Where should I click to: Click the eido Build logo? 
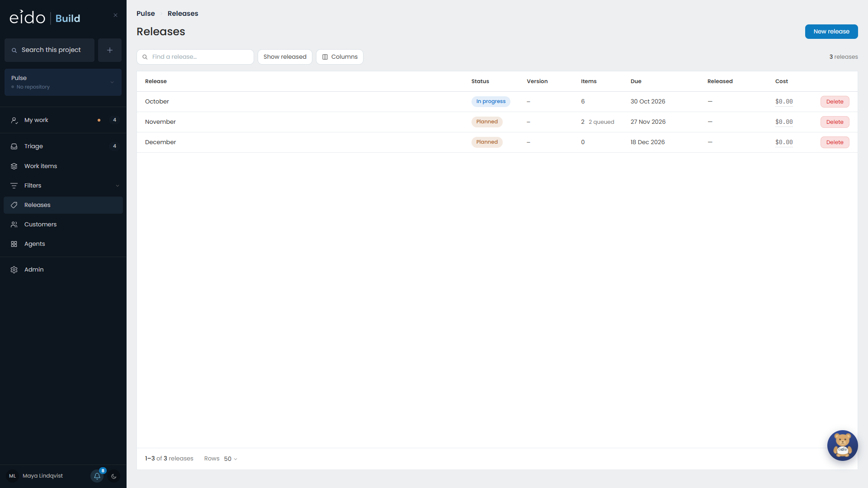coord(45,18)
